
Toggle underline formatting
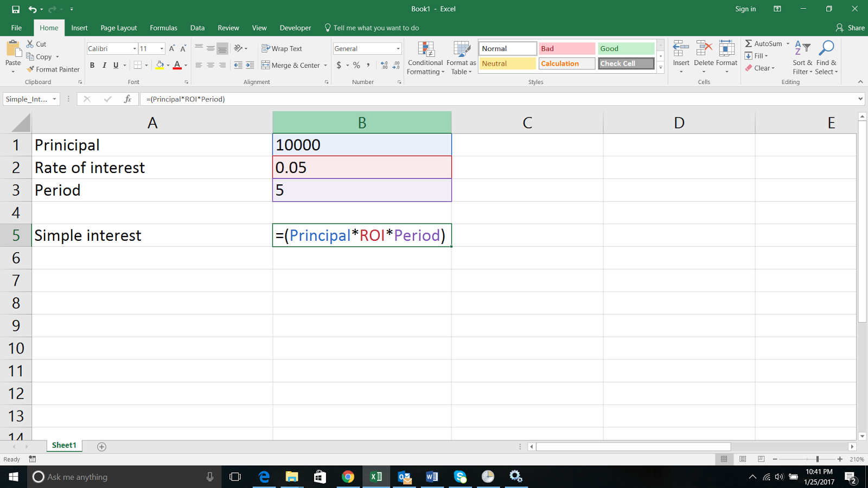[x=116, y=65]
